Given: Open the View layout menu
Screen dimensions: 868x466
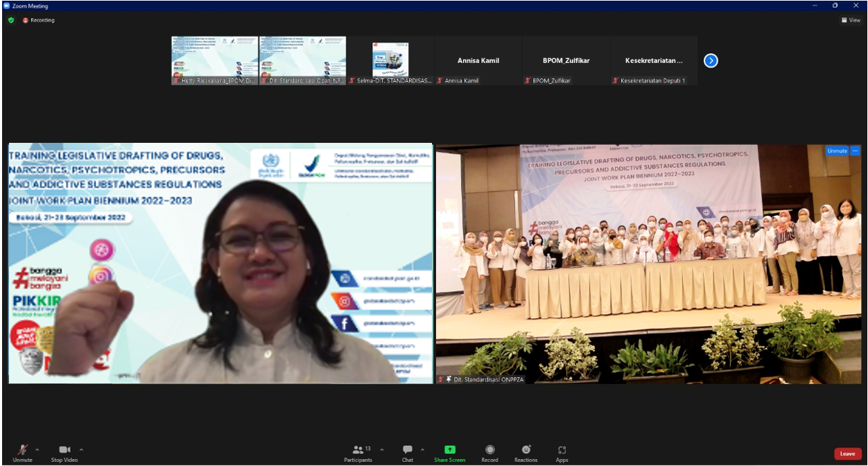Looking at the screenshot, I should tap(851, 20).
